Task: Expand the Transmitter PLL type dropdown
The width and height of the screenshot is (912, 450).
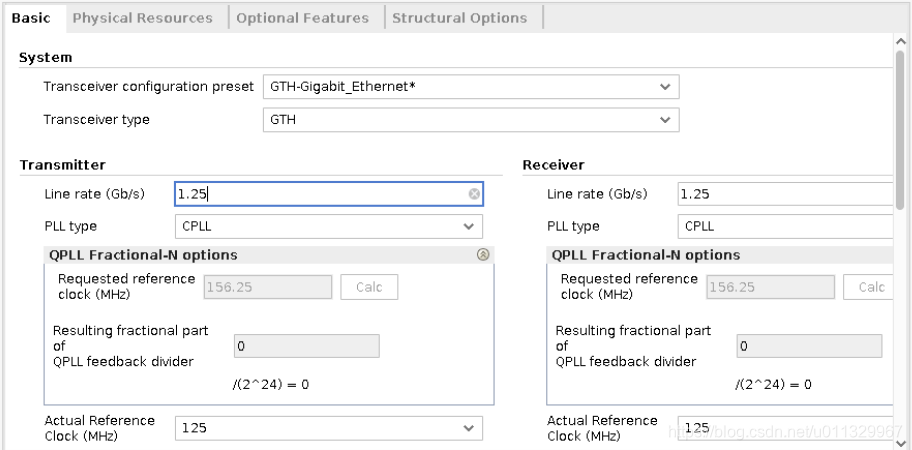Action: pyautogui.click(x=469, y=227)
